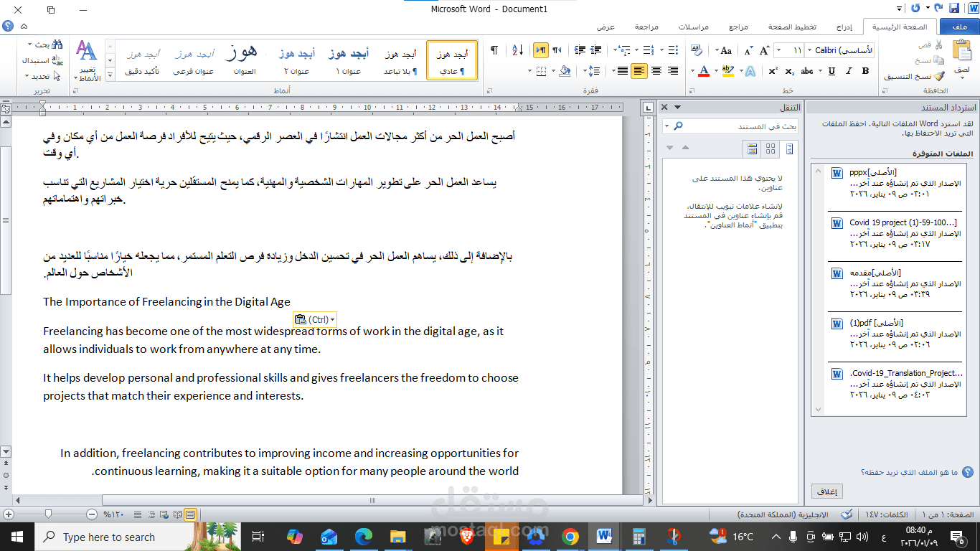Open Word from the taskbar

point(603,537)
